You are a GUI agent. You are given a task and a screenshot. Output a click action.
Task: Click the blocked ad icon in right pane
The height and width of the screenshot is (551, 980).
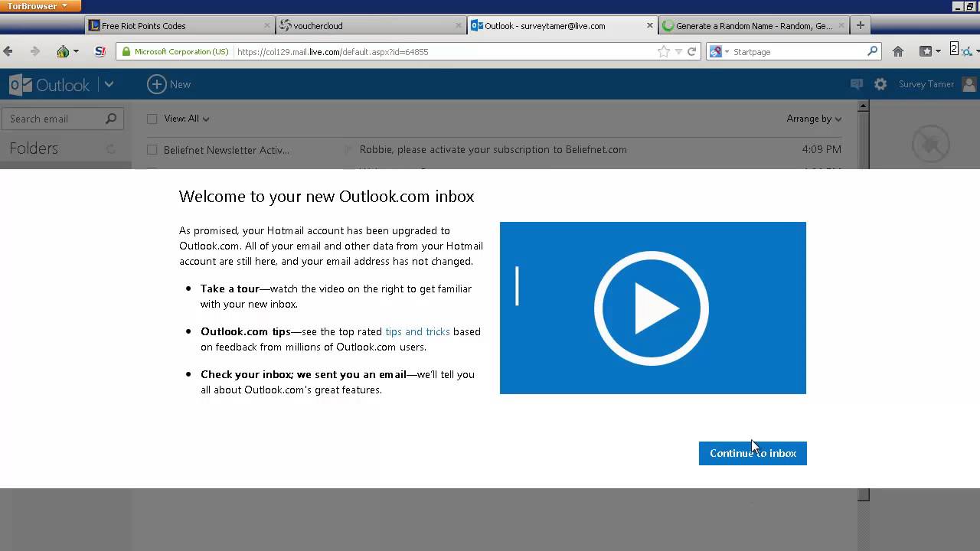click(931, 144)
